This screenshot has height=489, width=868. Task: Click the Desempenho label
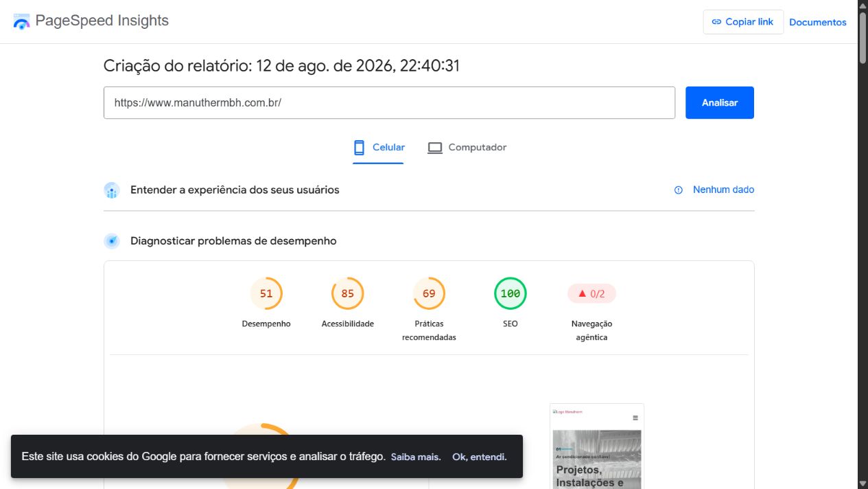266,323
